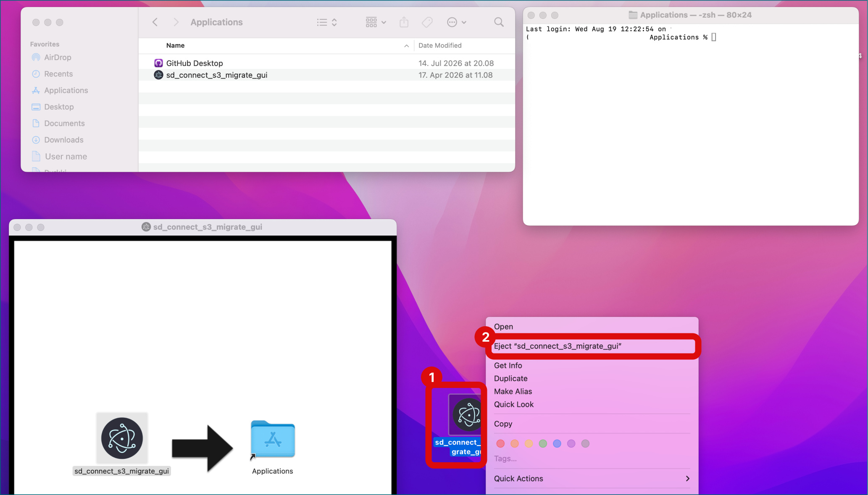Image resolution: width=868 pixels, height=495 pixels.
Task: Sort by the Date Modified column header
Action: (440, 45)
